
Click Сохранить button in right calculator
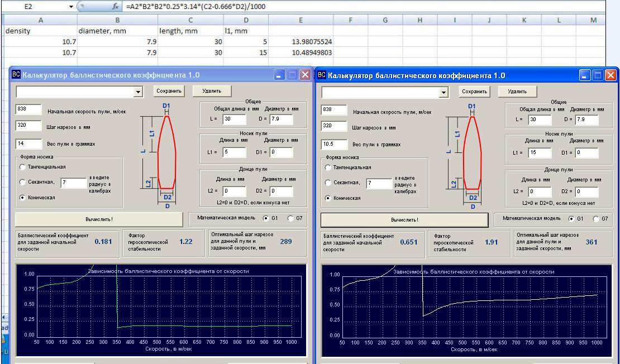475,91
